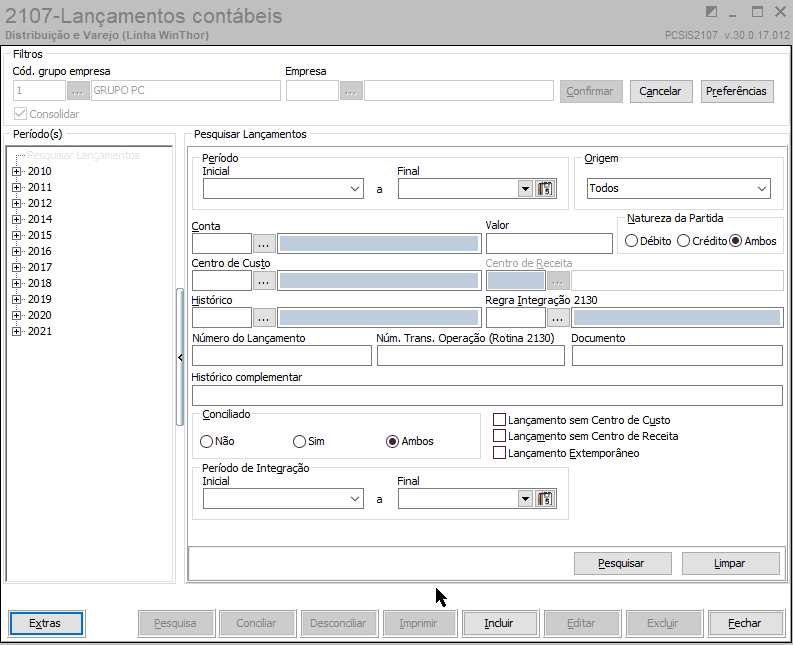Select Crédito radio button
The height and width of the screenshot is (645, 793).
click(683, 241)
